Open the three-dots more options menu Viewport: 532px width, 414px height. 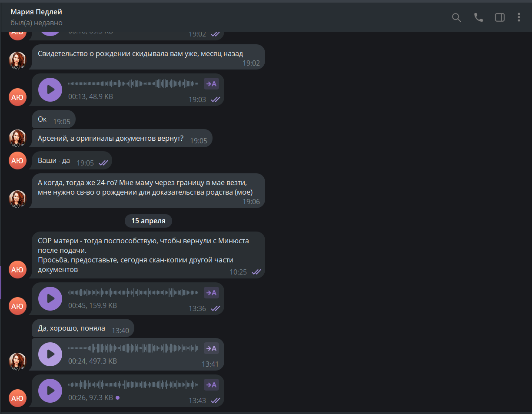[519, 17]
